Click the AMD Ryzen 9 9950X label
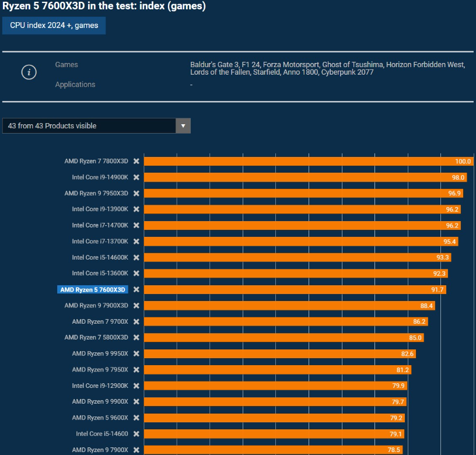The image size is (476, 455). pyautogui.click(x=100, y=353)
